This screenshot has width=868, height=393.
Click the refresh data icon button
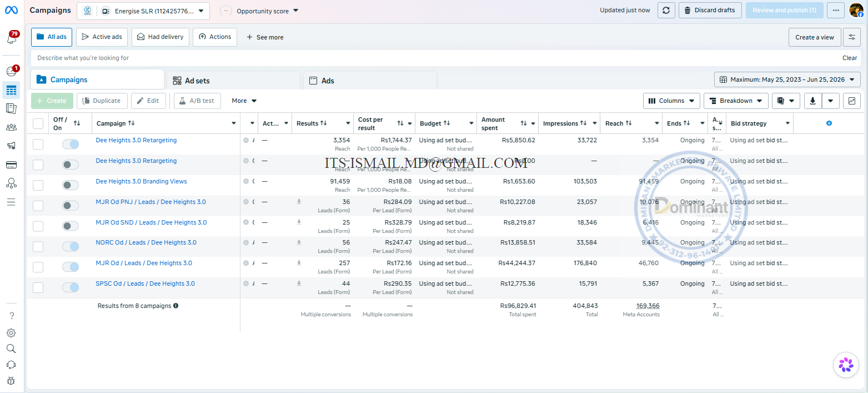point(666,10)
